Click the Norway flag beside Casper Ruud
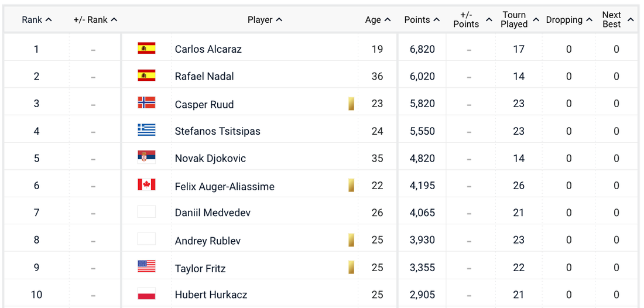This screenshot has width=644, height=308. pos(146,103)
